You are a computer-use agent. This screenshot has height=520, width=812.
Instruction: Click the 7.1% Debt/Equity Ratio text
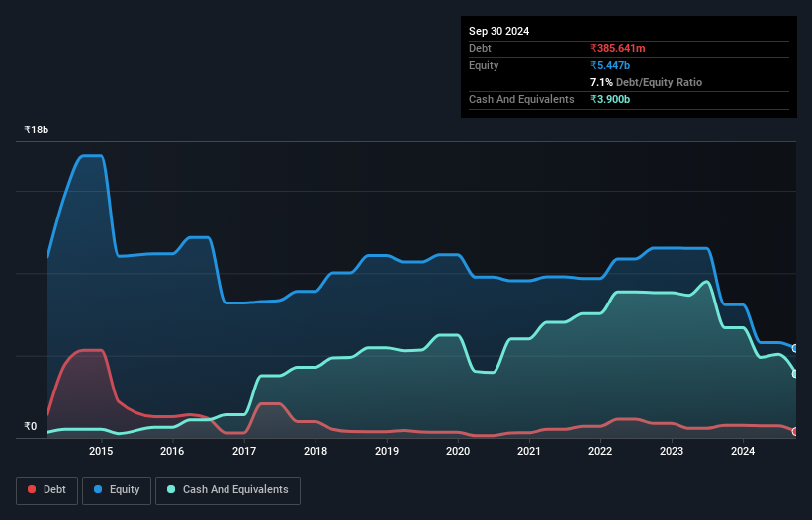click(x=646, y=82)
